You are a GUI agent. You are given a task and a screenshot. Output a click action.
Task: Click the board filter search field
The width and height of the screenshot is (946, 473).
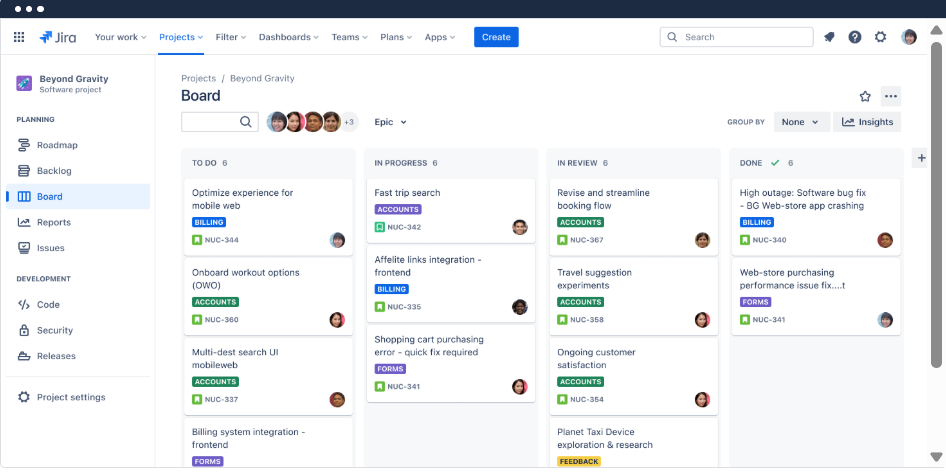pos(220,122)
